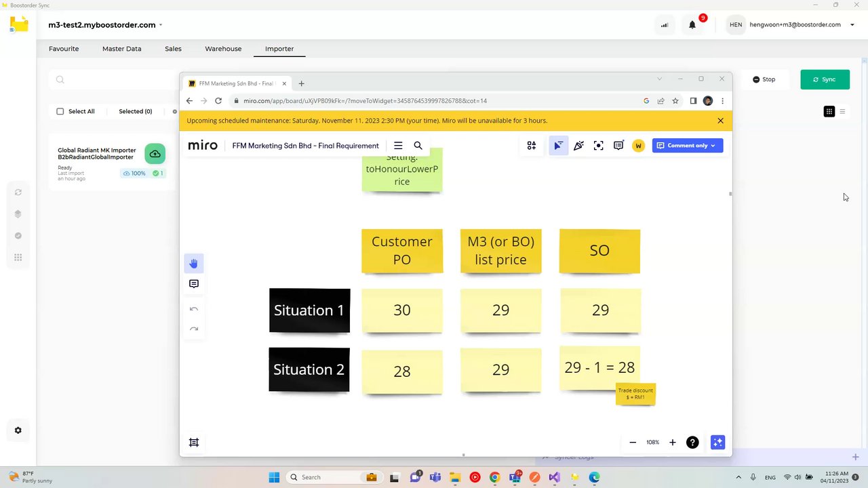
Task: Open Miro help question mark
Action: (692, 443)
